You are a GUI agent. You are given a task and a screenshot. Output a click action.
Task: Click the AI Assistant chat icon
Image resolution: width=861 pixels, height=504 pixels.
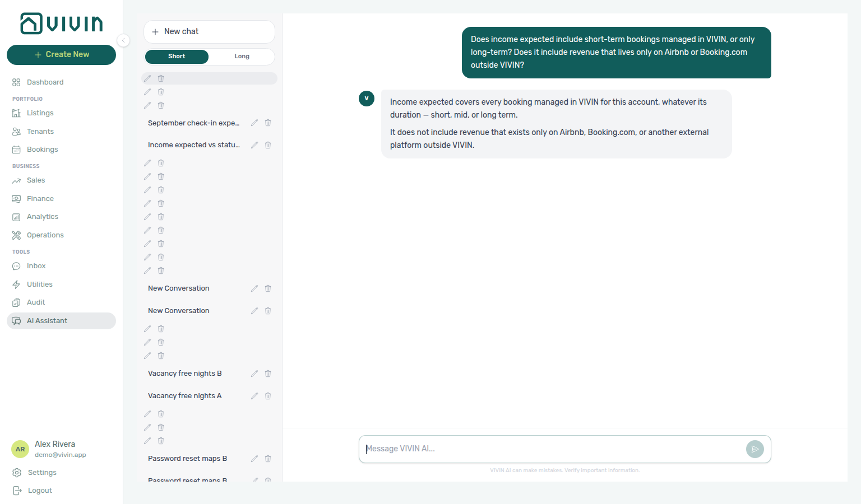pyautogui.click(x=16, y=321)
